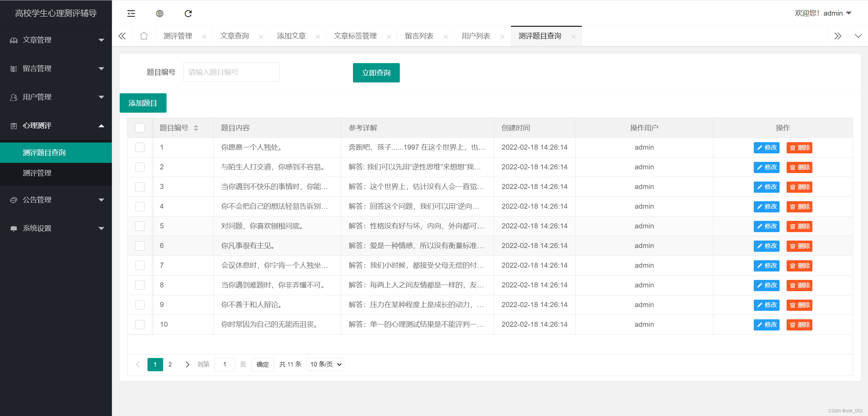Focus the 题目编号 input field
The width and height of the screenshot is (868, 416).
(x=231, y=72)
